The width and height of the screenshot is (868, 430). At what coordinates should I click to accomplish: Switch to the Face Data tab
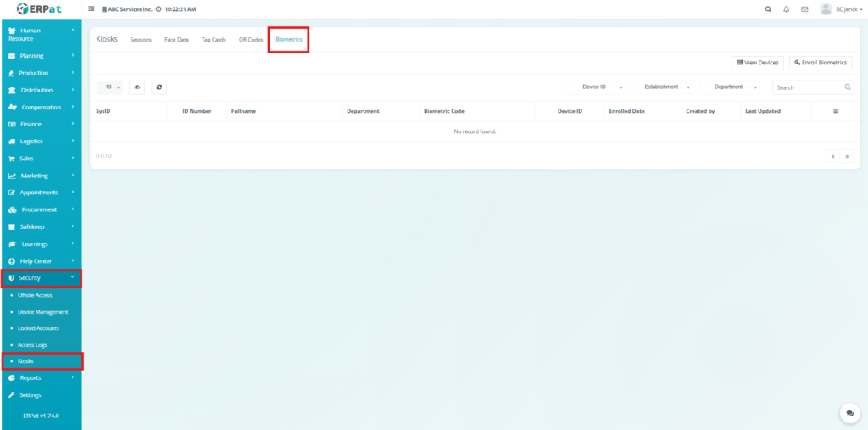(176, 40)
